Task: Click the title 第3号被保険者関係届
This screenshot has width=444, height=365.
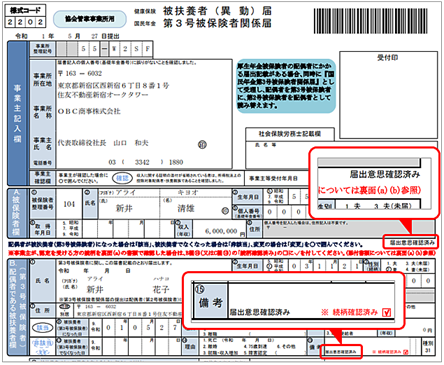Action: (217, 23)
